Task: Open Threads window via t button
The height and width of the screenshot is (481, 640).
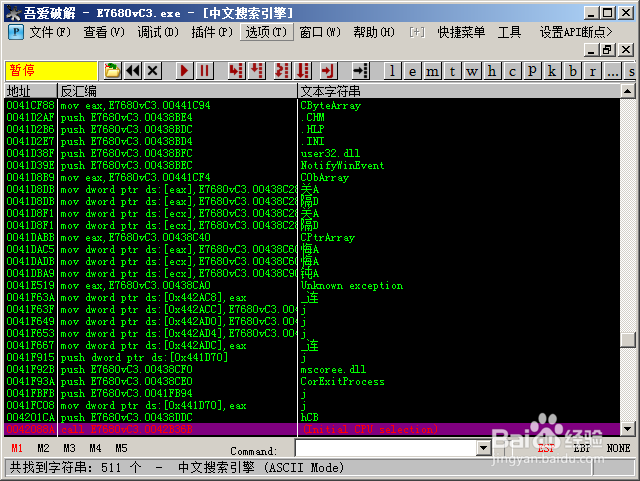Action: pyautogui.click(x=453, y=71)
